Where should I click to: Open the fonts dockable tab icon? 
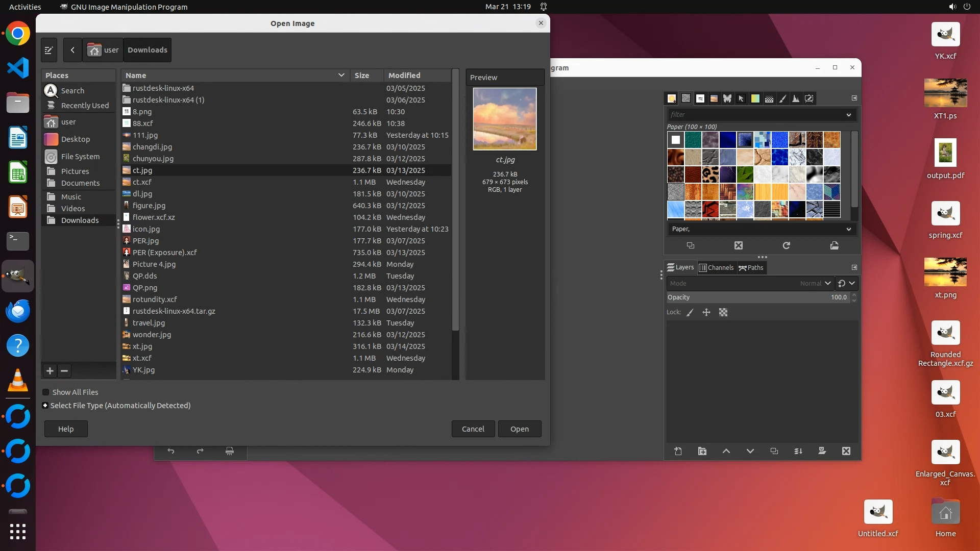click(700, 98)
